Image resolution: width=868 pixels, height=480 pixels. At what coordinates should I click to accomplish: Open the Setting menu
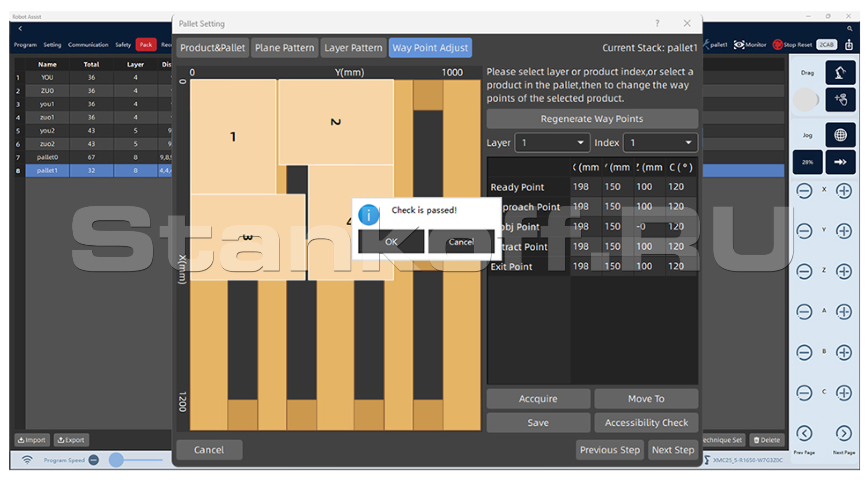pos(52,45)
